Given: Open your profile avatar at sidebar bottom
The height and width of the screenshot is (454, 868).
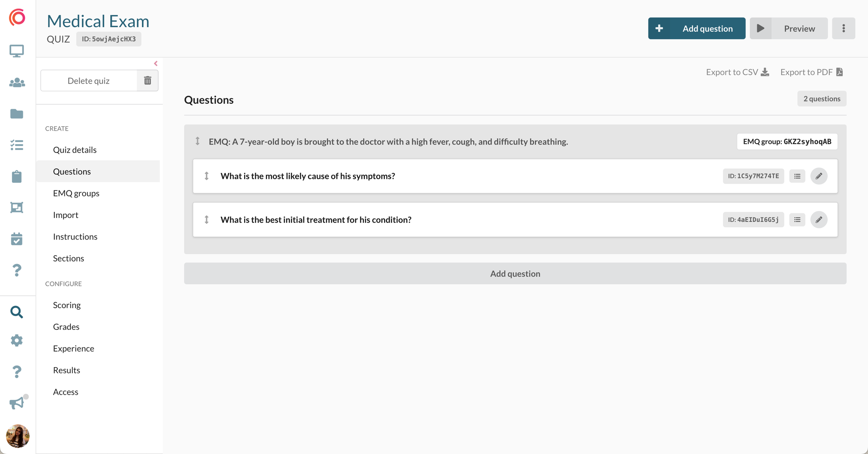Looking at the screenshot, I should click(x=17, y=436).
